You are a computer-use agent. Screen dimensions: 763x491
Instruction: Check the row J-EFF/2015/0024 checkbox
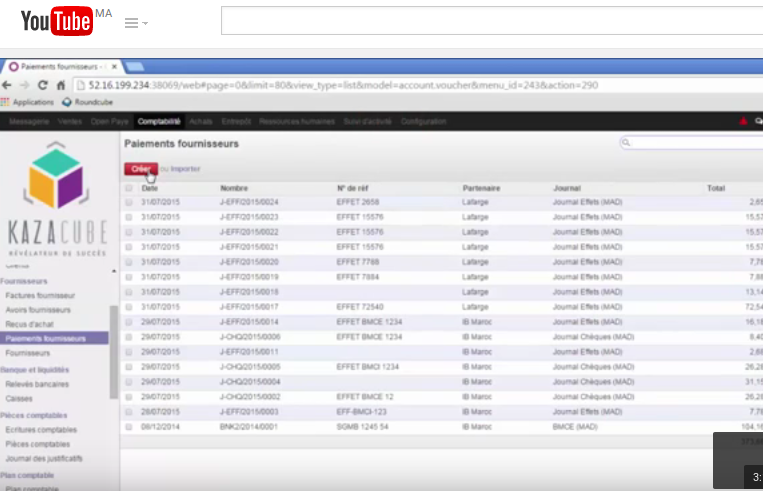128,202
